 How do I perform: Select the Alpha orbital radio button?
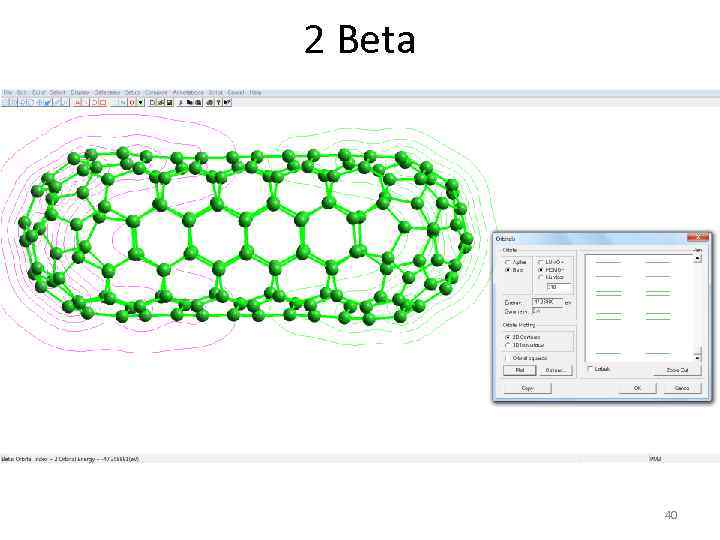516,262
